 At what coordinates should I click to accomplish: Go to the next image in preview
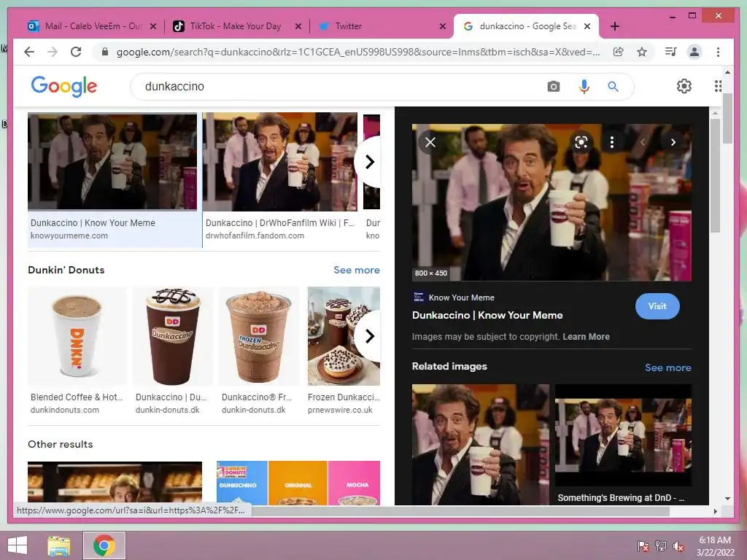pos(673,142)
